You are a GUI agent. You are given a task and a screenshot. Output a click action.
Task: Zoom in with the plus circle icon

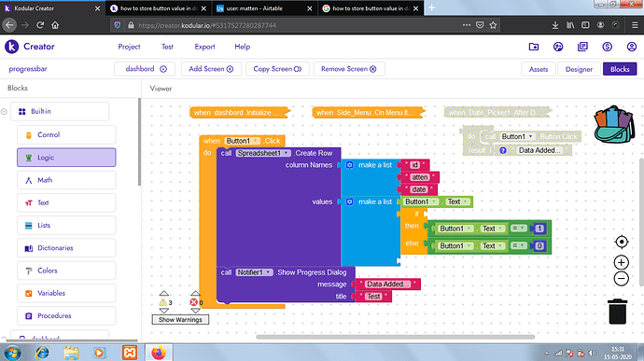coord(621,262)
